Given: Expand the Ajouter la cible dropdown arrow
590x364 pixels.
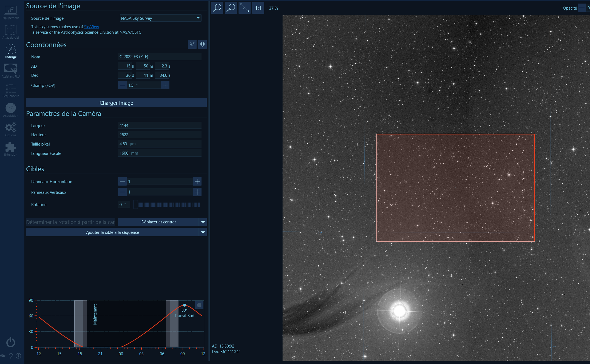Looking at the screenshot, I should [x=203, y=232].
